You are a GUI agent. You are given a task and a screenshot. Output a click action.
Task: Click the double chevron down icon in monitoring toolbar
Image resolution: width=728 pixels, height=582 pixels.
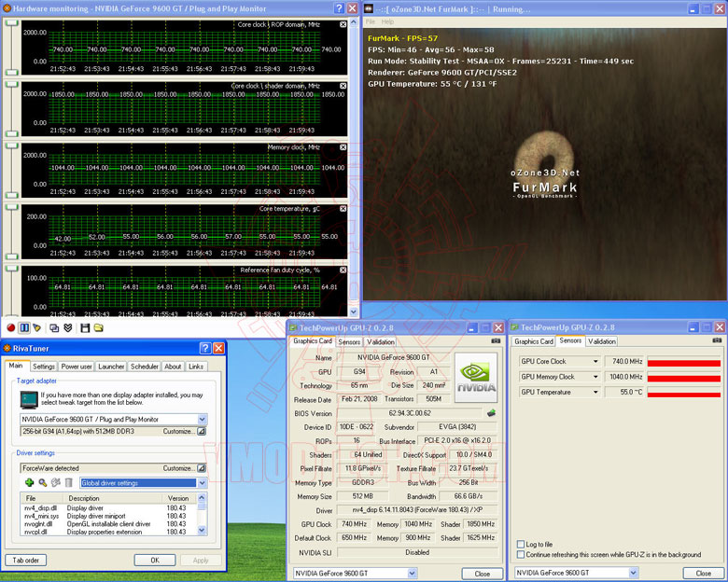pyautogui.click(x=68, y=327)
